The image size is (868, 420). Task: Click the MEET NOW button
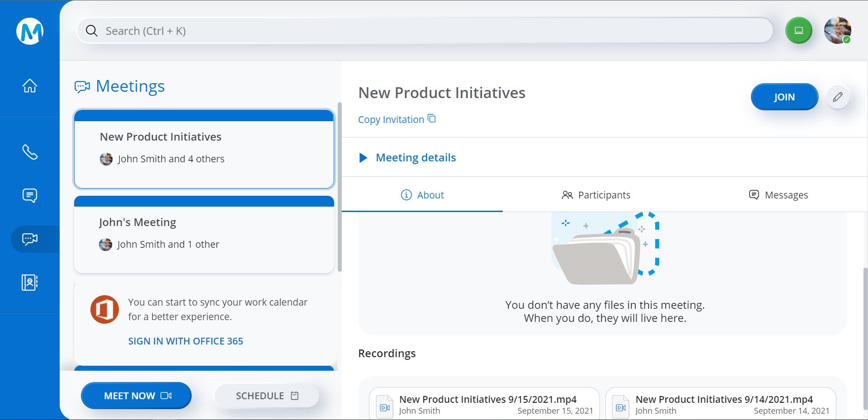click(x=136, y=396)
